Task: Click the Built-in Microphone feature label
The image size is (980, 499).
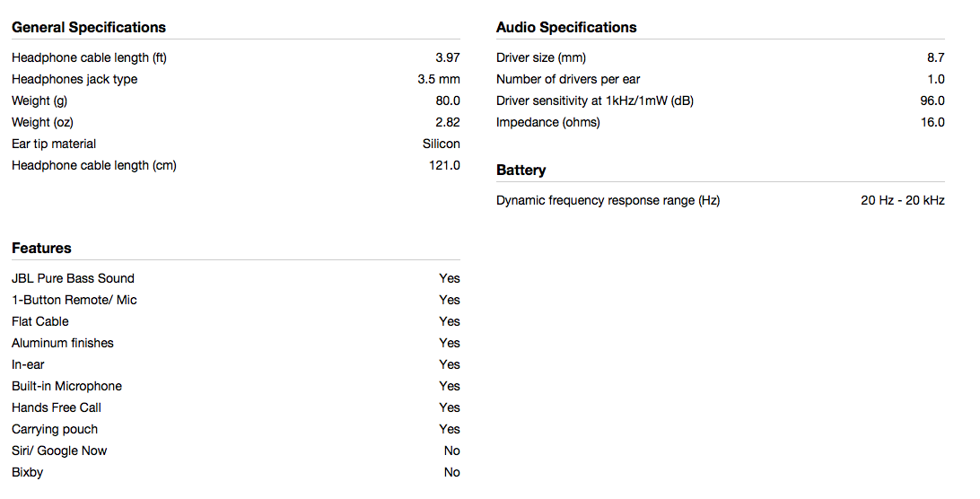Action: tap(67, 387)
